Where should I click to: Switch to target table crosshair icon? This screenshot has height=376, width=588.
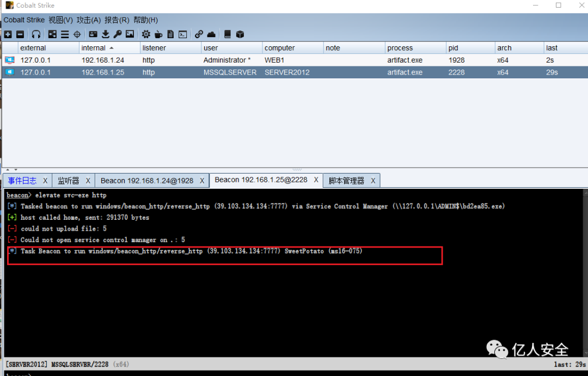(77, 34)
